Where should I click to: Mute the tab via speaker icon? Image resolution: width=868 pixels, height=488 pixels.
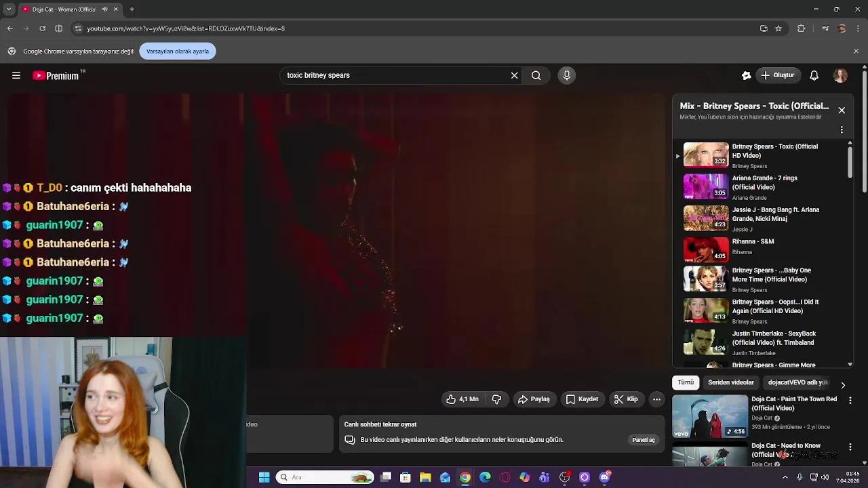(x=104, y=9)
